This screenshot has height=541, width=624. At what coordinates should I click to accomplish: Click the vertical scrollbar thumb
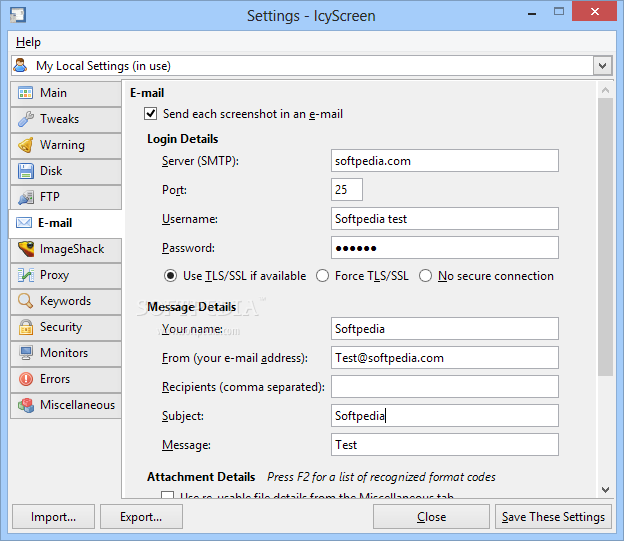(605, 237)
